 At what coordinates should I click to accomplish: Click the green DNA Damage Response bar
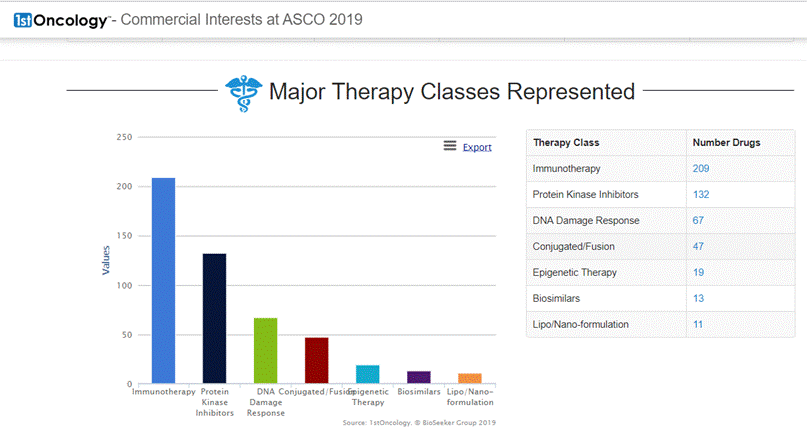265,350
